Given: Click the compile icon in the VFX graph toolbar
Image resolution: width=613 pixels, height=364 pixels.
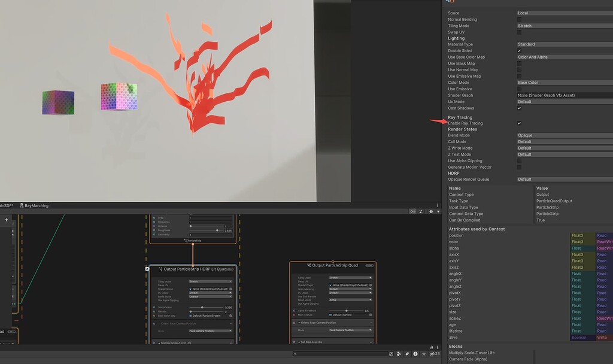Looking at the screenshot, I should pos(421,211).
